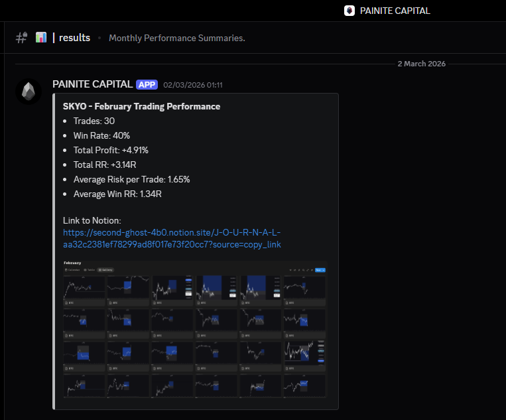Click the PAINITE CAPITAL message author name
Image resolution: width=506 pixels, height=420 pixels.
click(x=93, y=84)
